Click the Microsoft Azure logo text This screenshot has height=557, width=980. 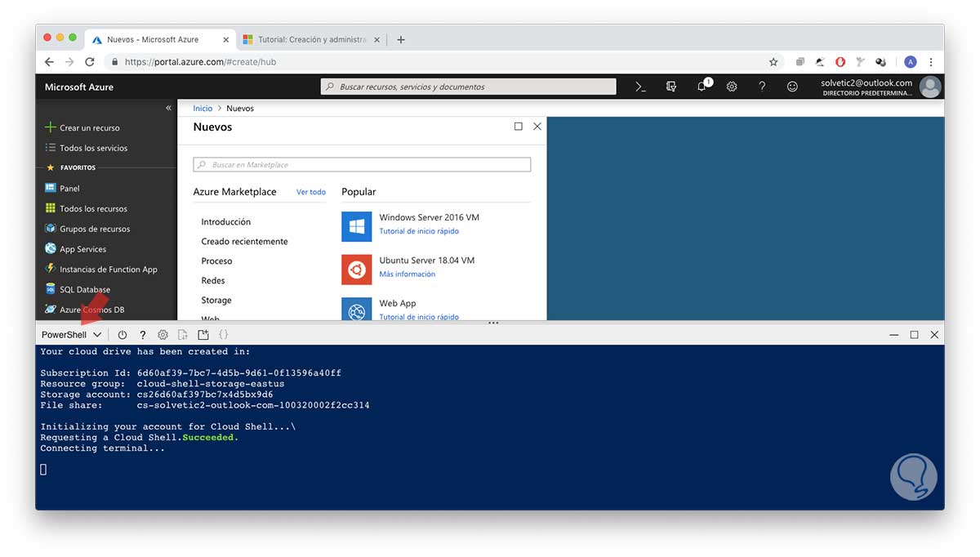pyautogui.click(x=79, y=87)
